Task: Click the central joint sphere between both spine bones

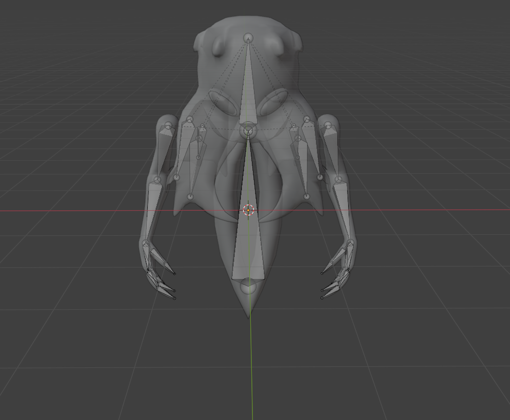Action: [248, 131]
